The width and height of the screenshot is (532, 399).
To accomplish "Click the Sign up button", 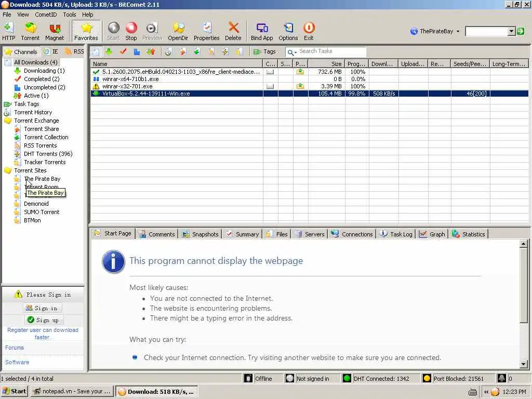I will [45, 320].
